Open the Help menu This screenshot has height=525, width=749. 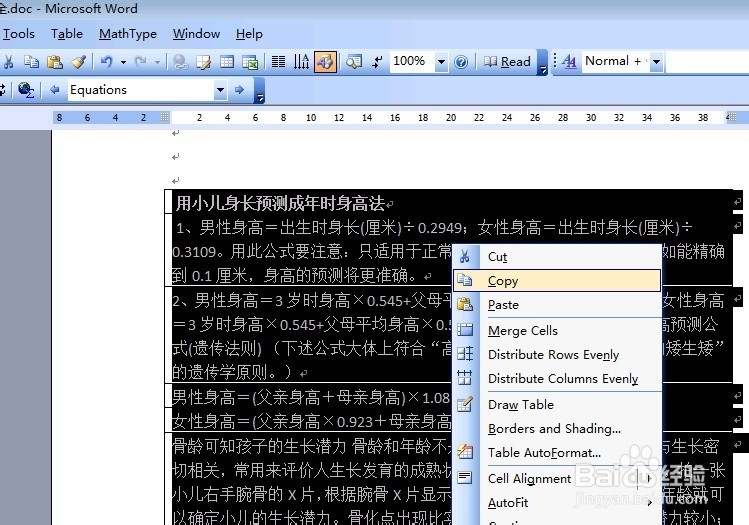249,34
